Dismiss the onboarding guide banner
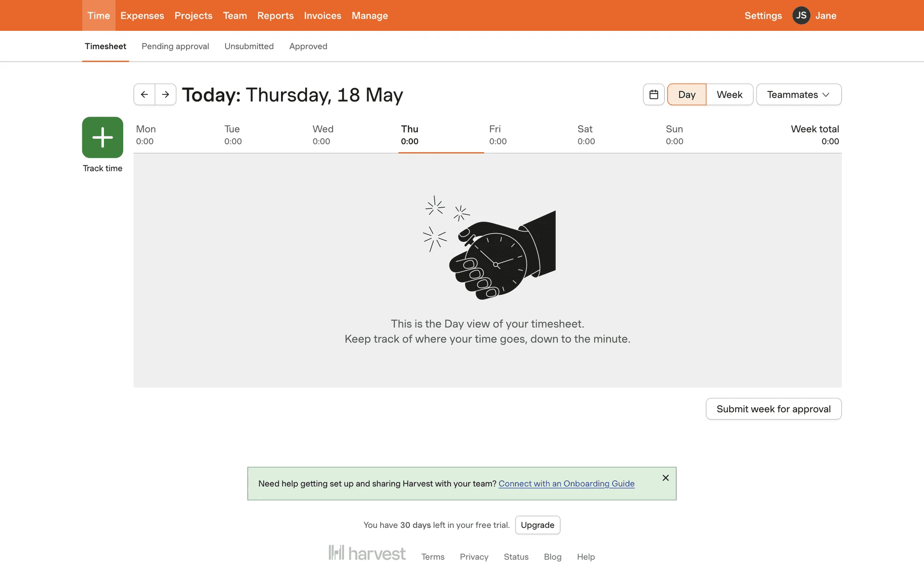The height and width of the screenshot is (578, 924). point(666,478)
